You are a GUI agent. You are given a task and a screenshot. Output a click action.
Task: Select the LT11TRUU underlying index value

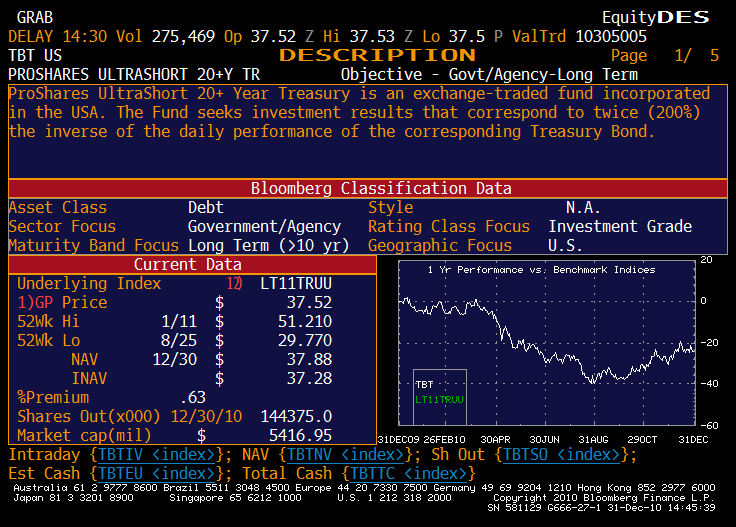[x=296, y=283]
